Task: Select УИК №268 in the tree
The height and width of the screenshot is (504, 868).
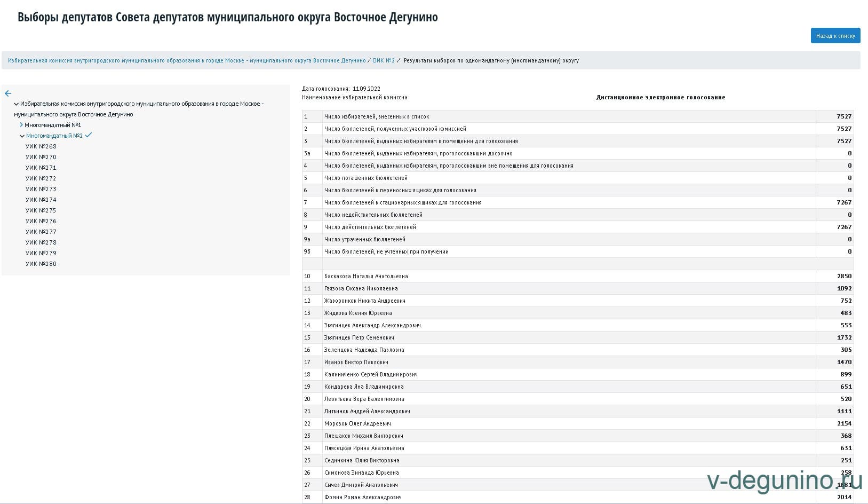Action: pyautogui.click(x=41, y=146)
